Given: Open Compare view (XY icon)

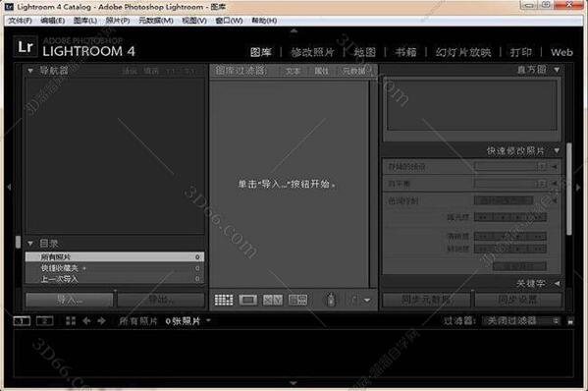Looking at the screenshot, I should (x=273, y=300).
